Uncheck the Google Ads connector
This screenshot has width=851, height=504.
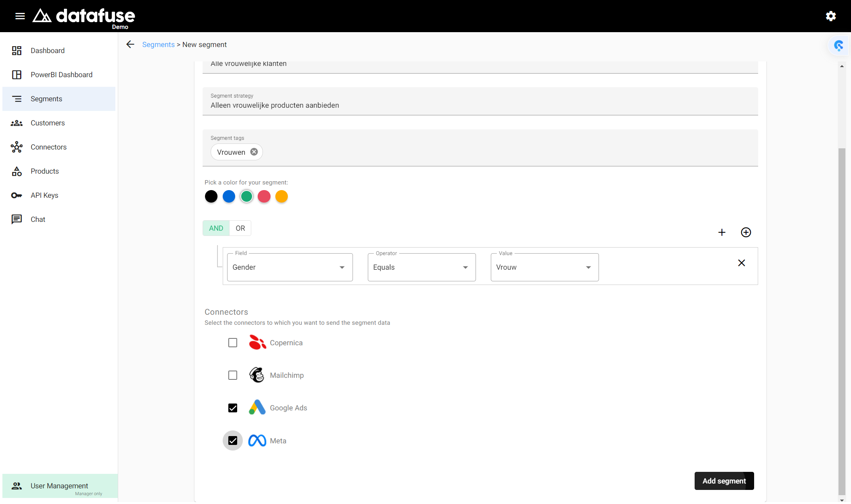(233, 408)
